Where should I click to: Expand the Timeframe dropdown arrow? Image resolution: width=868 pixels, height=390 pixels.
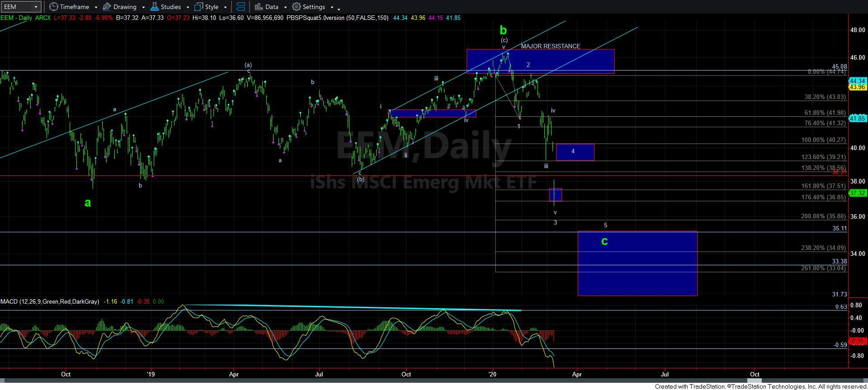point(95,7)
